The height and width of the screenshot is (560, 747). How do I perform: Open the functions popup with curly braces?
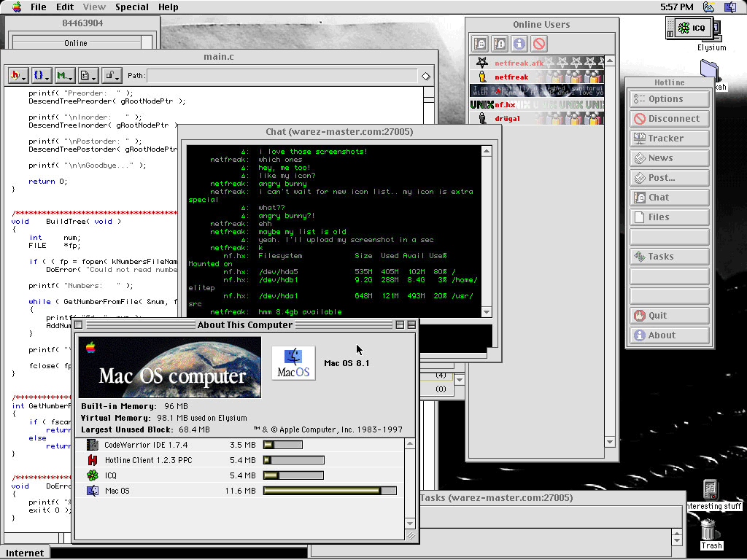(42, 75)
